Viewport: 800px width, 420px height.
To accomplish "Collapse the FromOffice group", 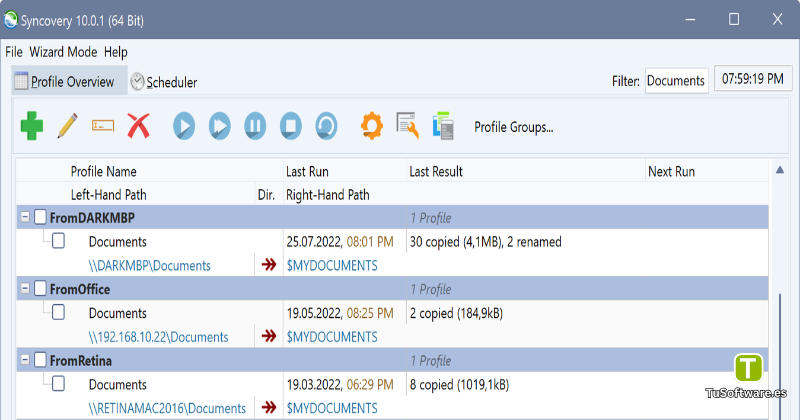I will [24, 288].
